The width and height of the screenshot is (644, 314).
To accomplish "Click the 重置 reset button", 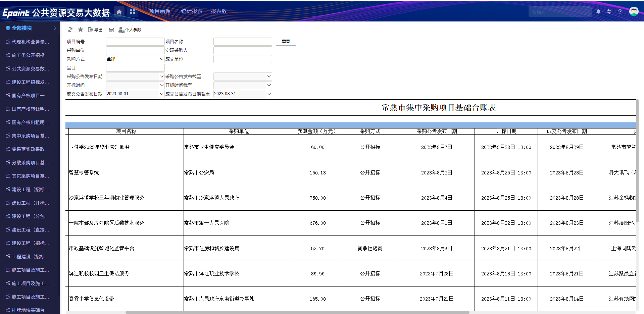I will pyautogui.click(x=286, y=42).
